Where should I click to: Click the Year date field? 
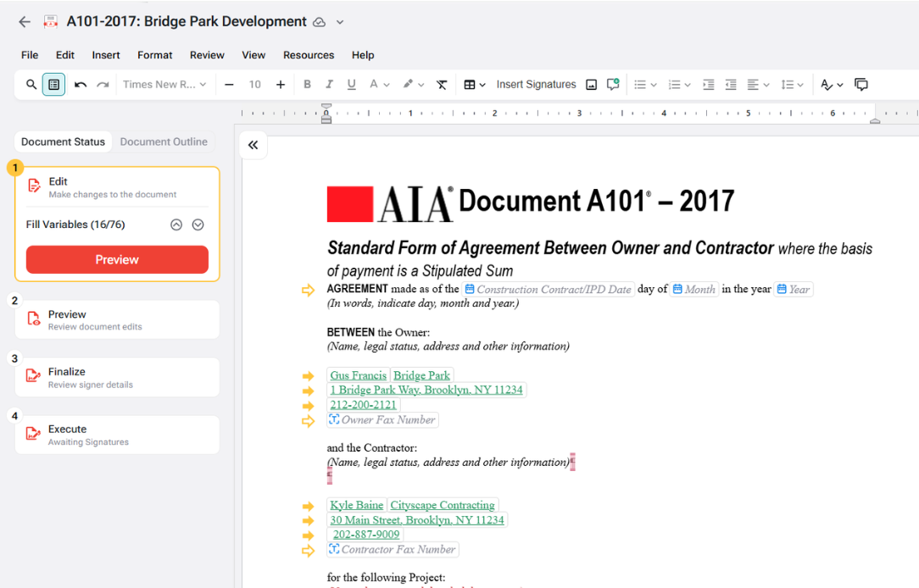tap(794, 289)
